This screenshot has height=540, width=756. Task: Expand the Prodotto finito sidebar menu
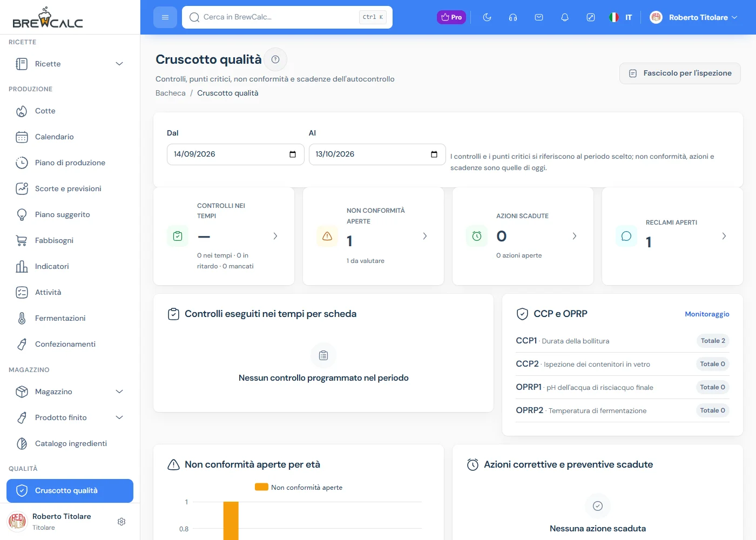70,417
